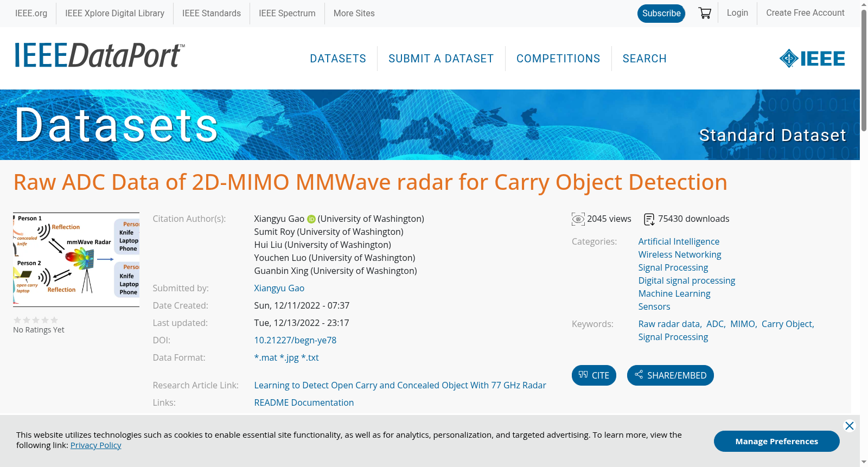Viewport: 868px width, 467px height.
Task: Click the scrollbar down arrow
Action: tap(864, 462)
